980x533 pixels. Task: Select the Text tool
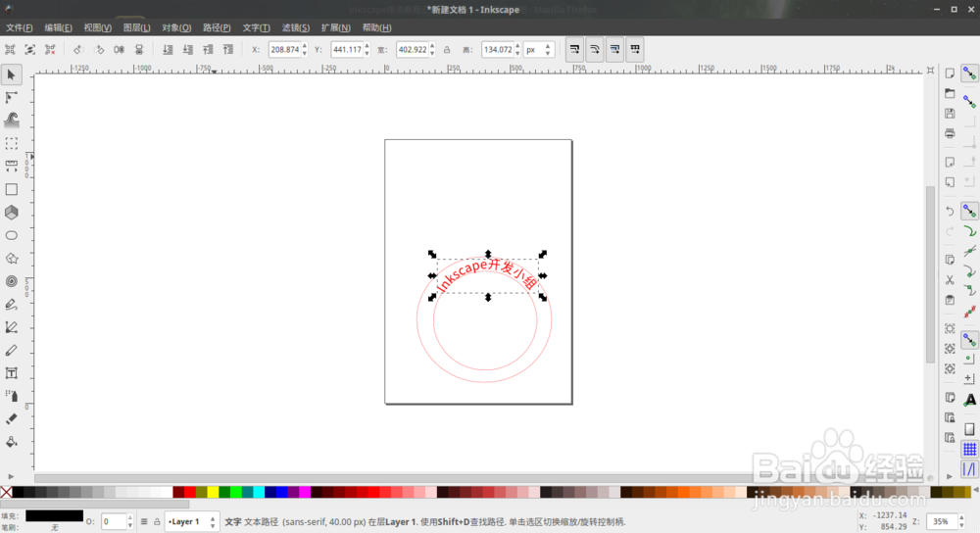(x=11, y=373)
